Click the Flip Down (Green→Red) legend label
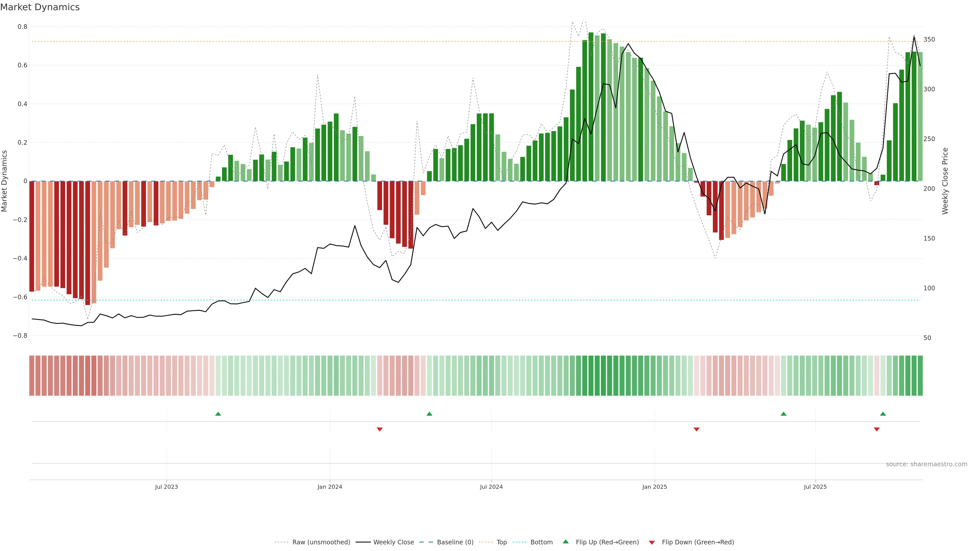The height and width of the screenshot is (551, 980). click(x=698, y=542)
